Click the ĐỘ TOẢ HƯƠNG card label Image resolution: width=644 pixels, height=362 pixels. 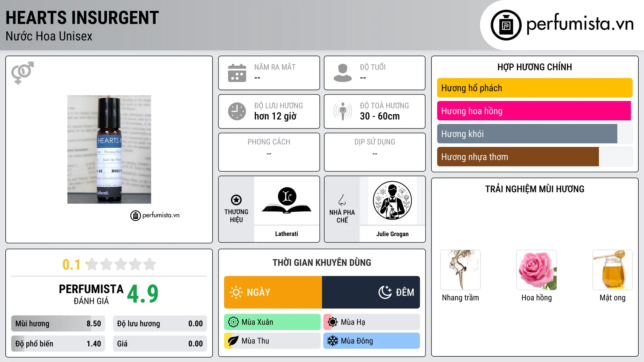(x=384, y=106)
